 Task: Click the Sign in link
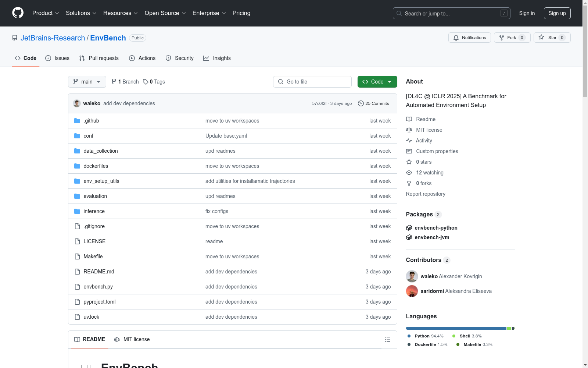coord(527,13)
